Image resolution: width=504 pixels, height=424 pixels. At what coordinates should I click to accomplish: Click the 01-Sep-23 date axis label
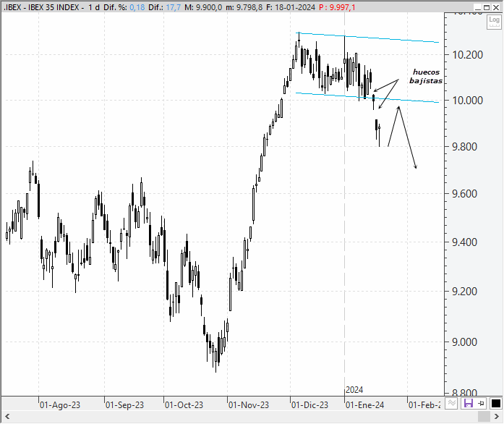(x=124, y=405)
